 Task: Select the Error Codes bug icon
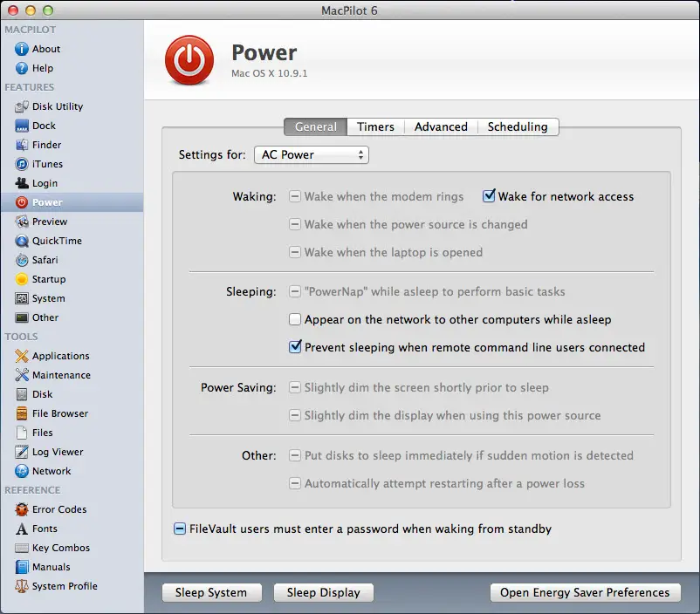pyautogui.click(x=22, y=509)
